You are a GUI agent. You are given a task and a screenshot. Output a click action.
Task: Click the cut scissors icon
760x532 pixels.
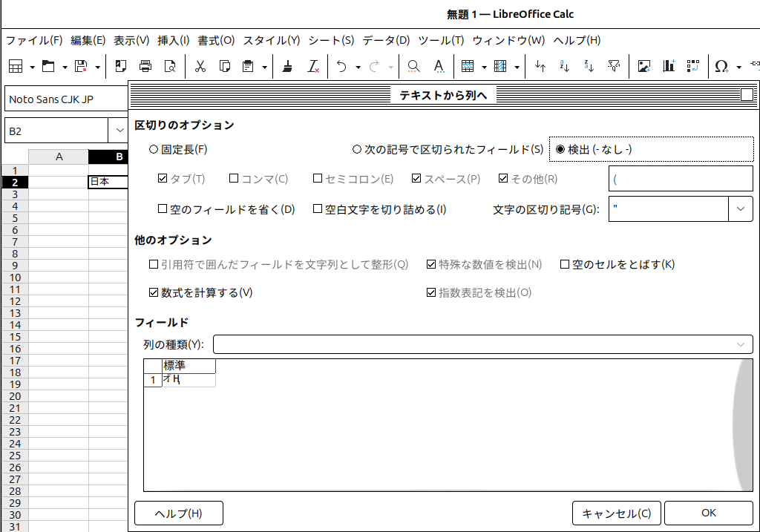pos(200,66)
